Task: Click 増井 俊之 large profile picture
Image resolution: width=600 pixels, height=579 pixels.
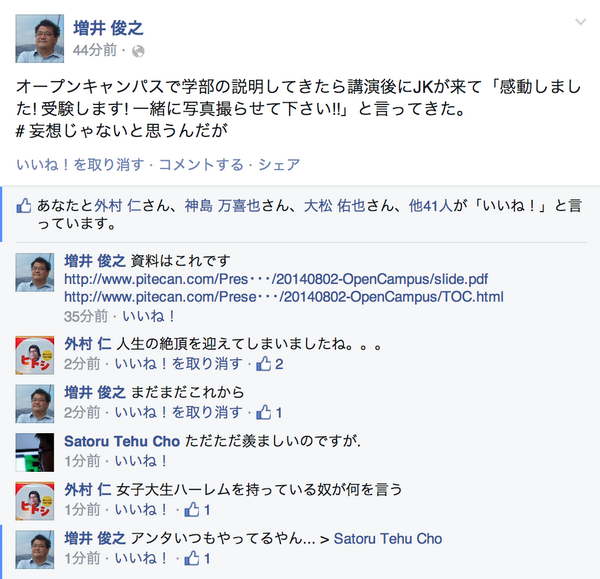Action: (39, 39)
